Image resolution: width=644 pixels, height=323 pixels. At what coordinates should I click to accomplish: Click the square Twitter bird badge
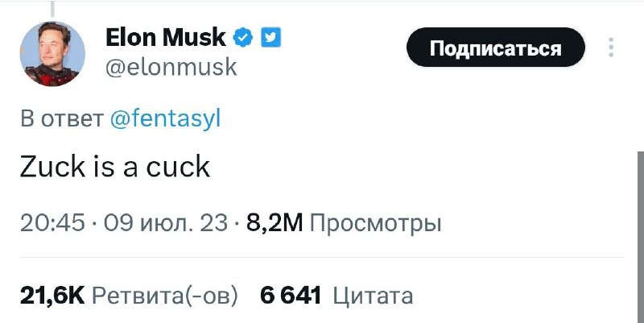pyautogui.click(x=270, y=37)
